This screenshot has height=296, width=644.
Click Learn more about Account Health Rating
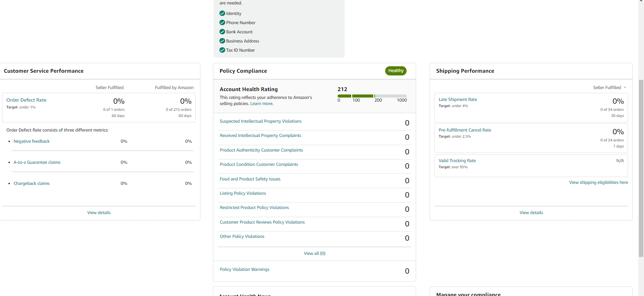click(x=261, y=104)
